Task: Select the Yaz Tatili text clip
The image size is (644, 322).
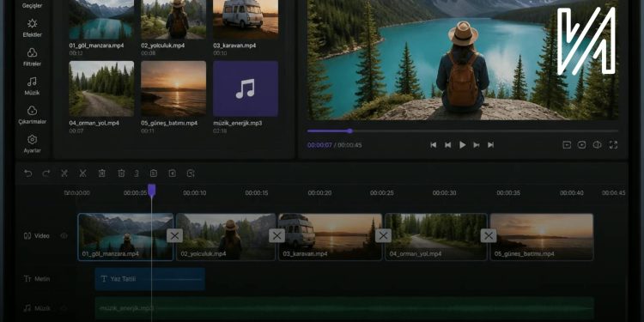Action: (150, 279)
